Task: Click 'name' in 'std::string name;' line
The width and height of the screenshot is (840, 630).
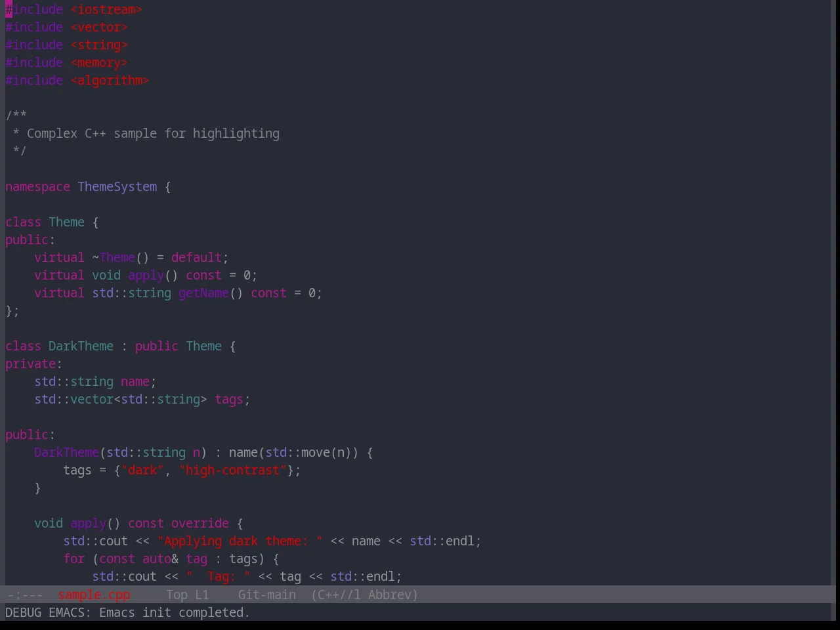Action: coord(135,382)
